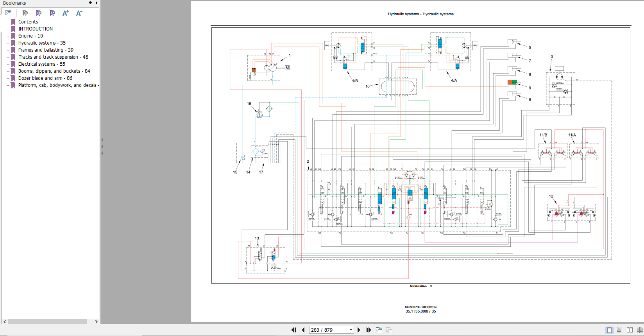Screen dimensions: 644x336
Task: Increase bookmark text size with A+
Action: coord(66,13)
